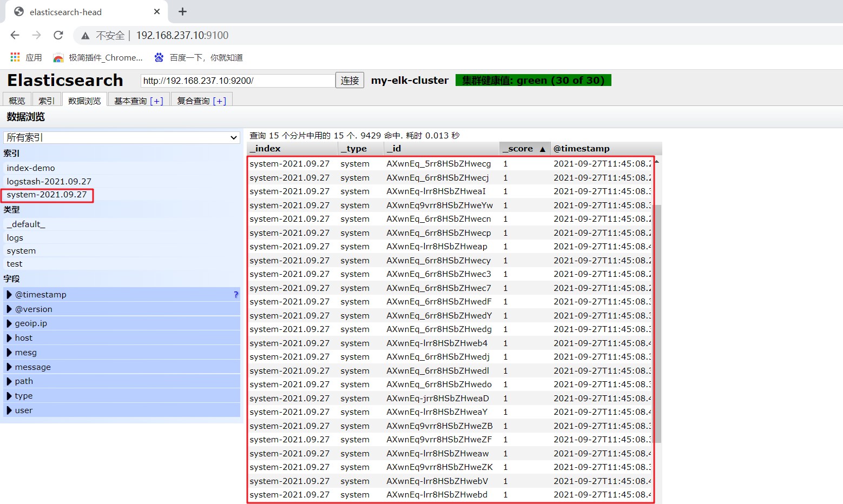Click the cluster health green status badge
Viewport: 843px width, 504px height.
(x=534, y=81)
